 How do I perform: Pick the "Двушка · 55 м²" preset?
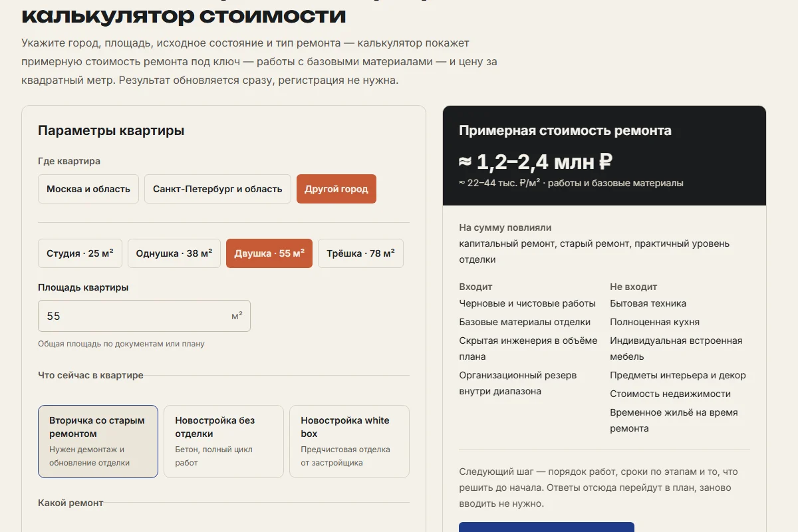269,253
